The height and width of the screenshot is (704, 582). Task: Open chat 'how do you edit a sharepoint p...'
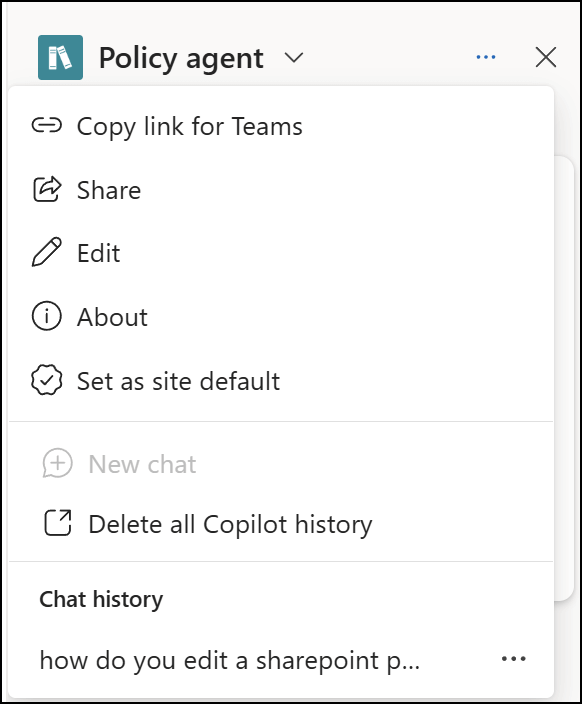click(229, 660)
